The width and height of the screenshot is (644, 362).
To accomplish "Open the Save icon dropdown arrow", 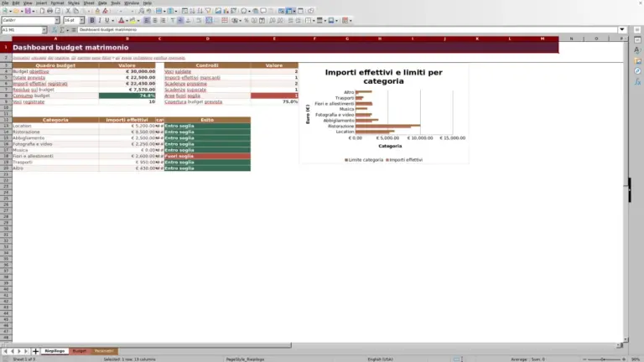I will pos(33,11).
